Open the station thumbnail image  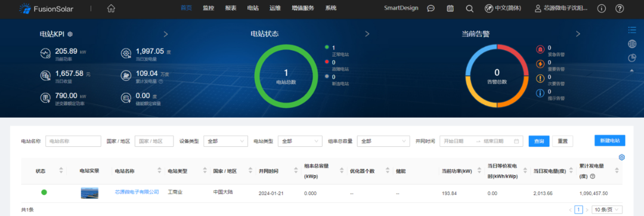coord(89,193)
